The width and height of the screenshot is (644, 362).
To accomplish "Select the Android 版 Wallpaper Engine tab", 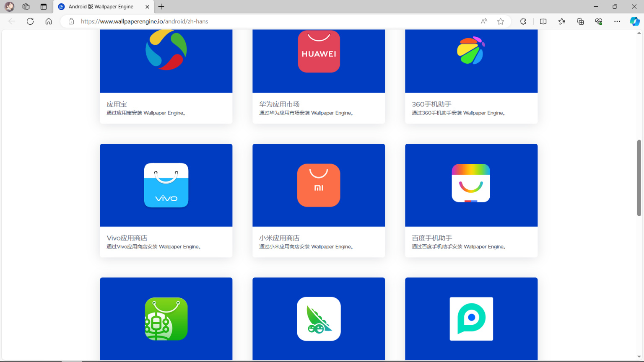I will 104,7.
